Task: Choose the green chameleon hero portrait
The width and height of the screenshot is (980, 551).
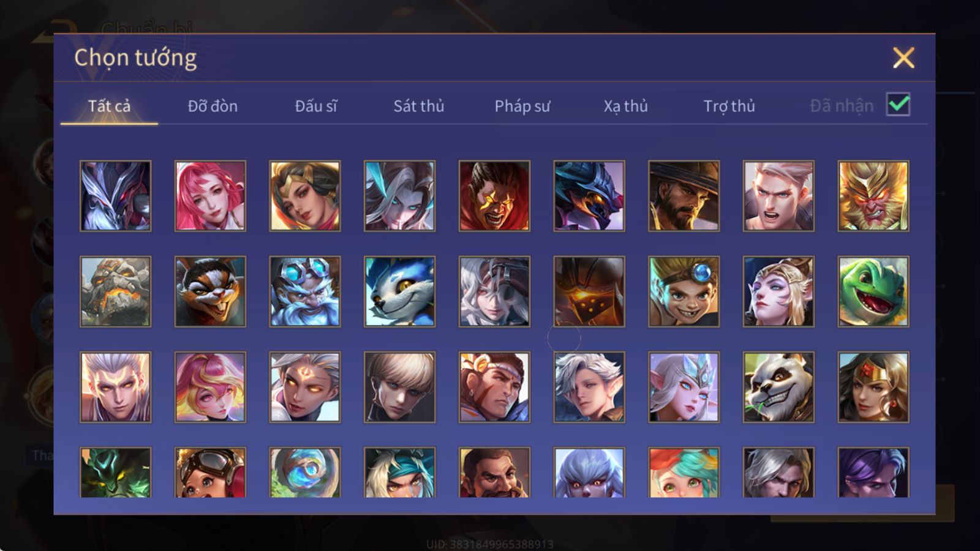Action: point(873,291)
